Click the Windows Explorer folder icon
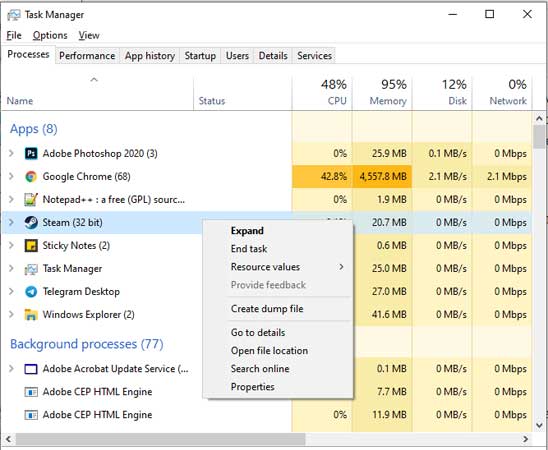The image size is (548, 450). click(31, 315)
